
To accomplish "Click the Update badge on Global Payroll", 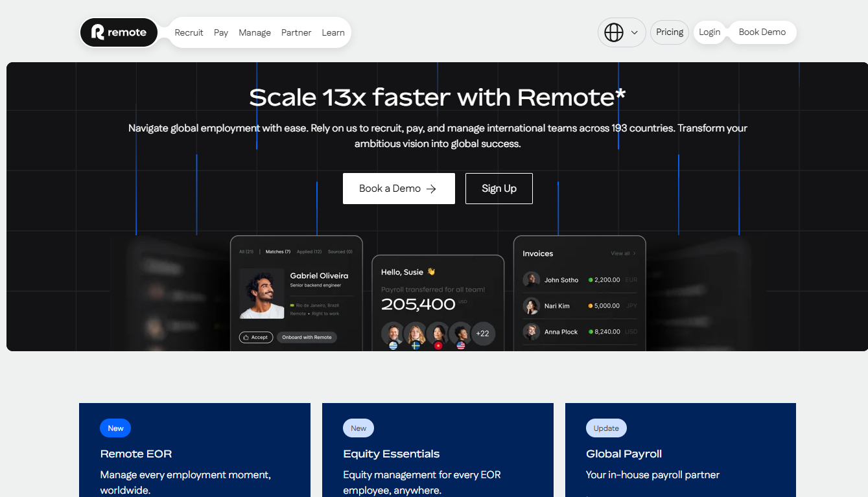I will (606, 428).
